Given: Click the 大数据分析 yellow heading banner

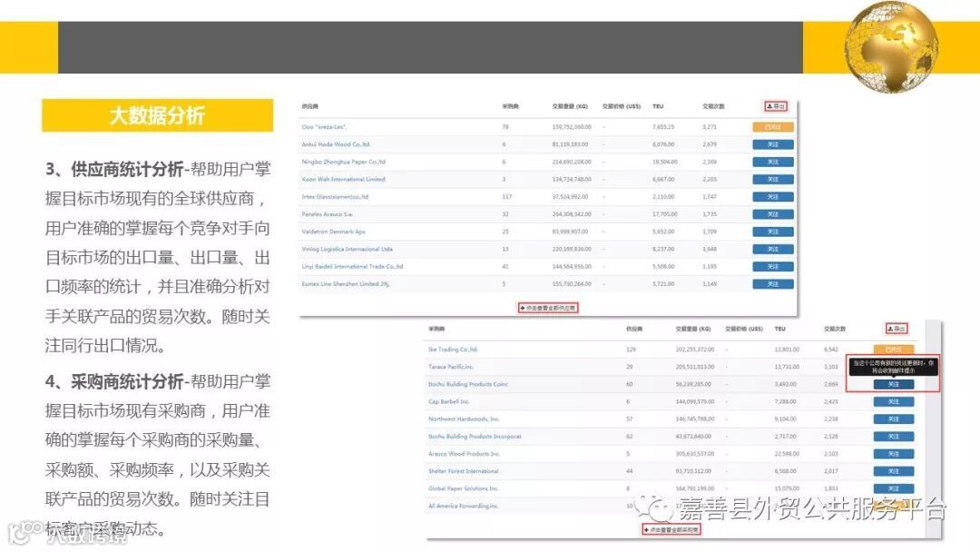Looking at the screenshot, I should [x=158, y=115].
